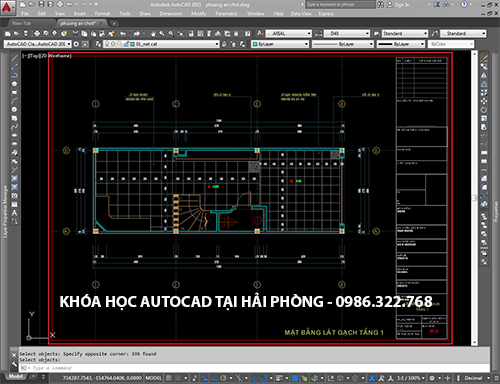Open the Modify menu

(x=199, y=14)
